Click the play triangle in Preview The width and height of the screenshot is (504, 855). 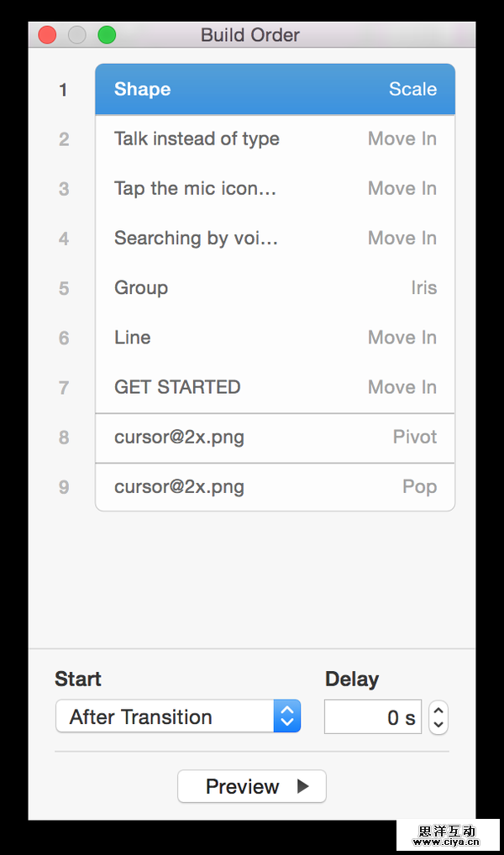303,787
